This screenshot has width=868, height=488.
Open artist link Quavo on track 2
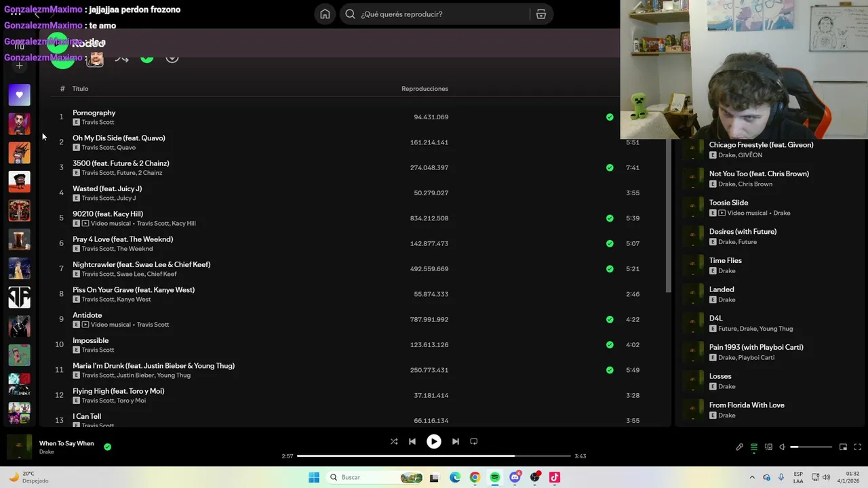coord(126,148)
